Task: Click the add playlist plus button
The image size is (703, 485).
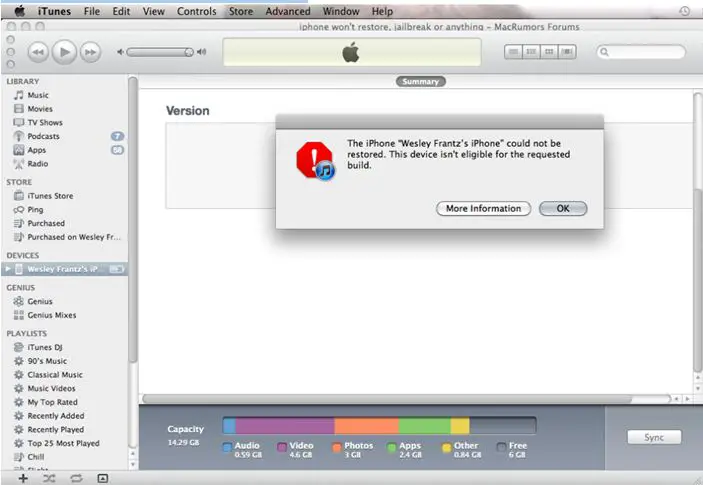Action: pyautogui.click(x=23, y=478)
